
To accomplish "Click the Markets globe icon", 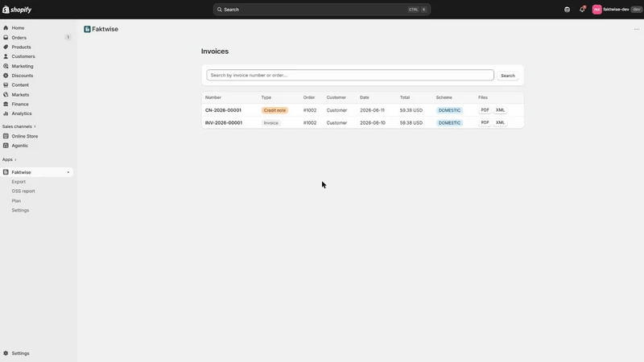I will click(6, 94).
